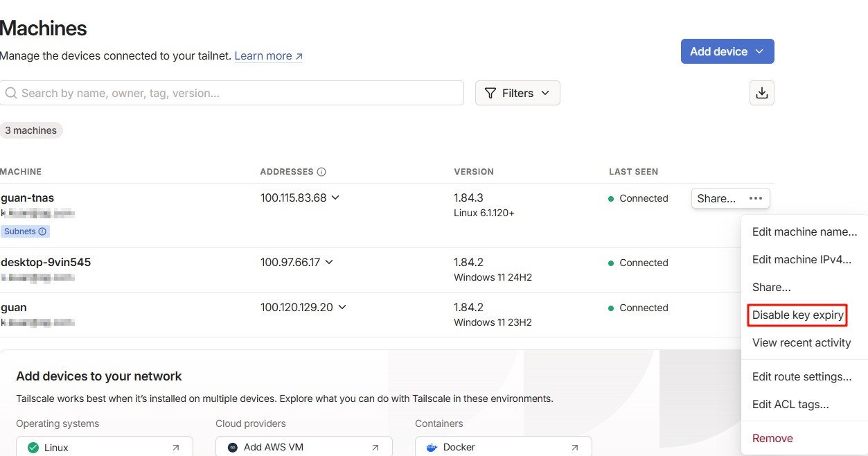868x456 pixels.
Task: Expand addresses for 100.115.83.68
Action: tap(335, 198)
